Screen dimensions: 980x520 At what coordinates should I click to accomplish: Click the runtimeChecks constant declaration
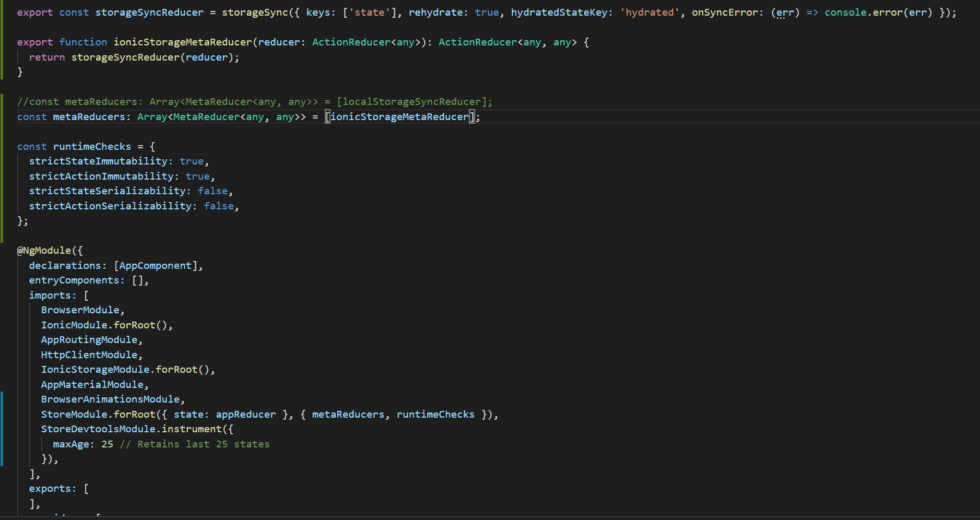point(92,146)
